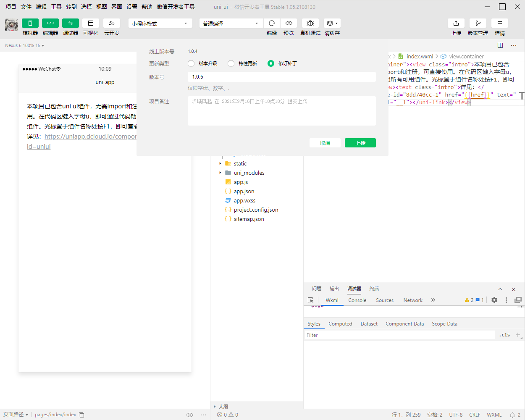Copy page path icon in status bar
Image resolution: width=525 pixels, height=420 pixels.
(81, 415)
